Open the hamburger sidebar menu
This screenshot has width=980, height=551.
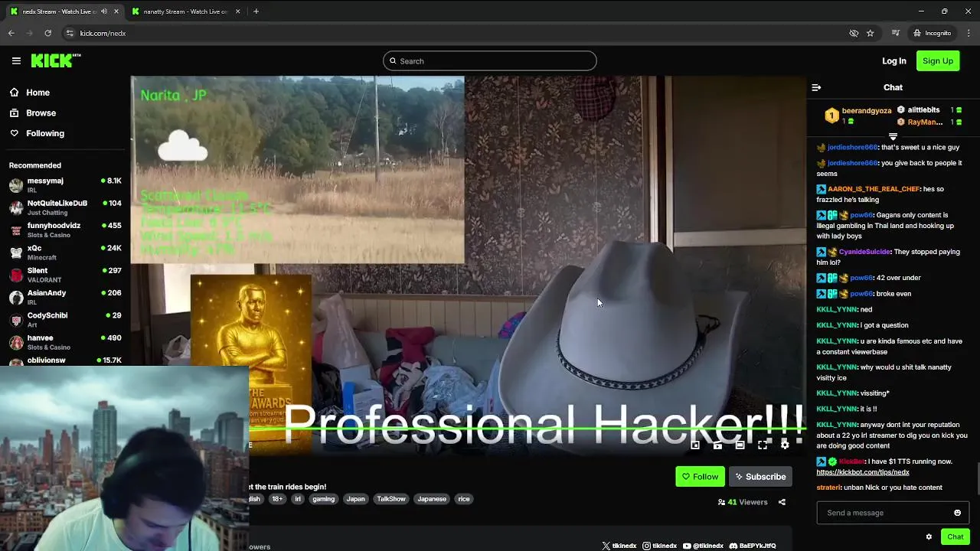tap(16, 60)
